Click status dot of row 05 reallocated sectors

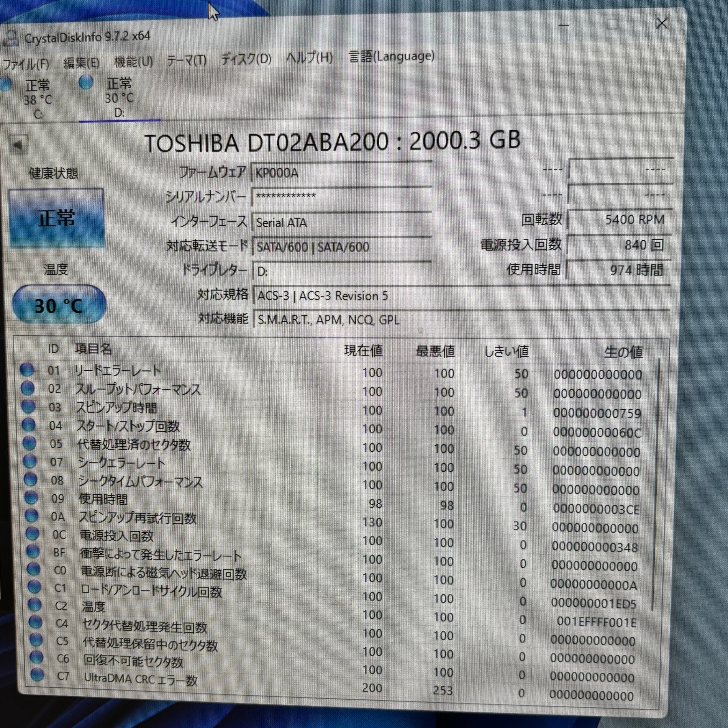point(29,443)
